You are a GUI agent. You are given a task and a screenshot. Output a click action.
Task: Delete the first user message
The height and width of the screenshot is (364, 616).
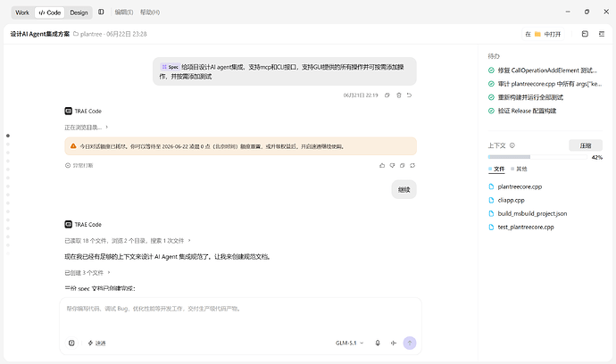click(x=398, y=95)
